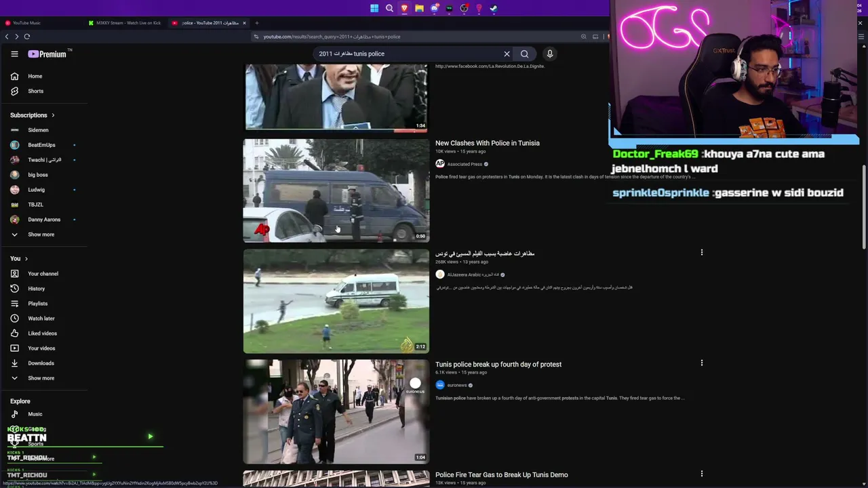Play the euronews police officers thumbnail
The width and height of the screenshot is (868, 488).
(x=336, y=411)
